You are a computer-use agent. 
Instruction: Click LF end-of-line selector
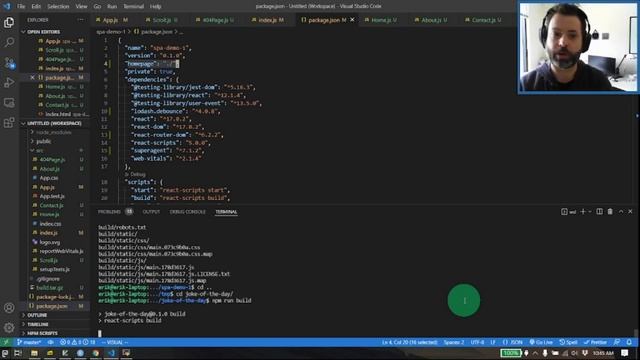tap(493, 342)
